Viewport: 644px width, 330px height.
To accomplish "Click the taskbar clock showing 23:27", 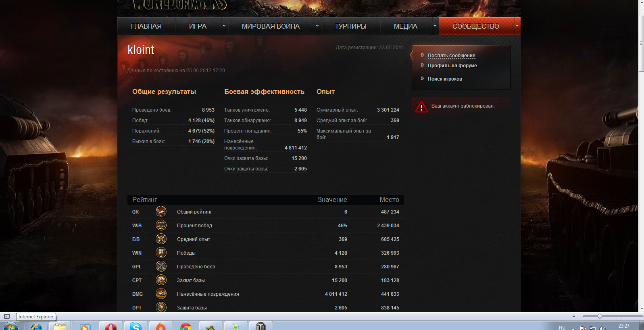I will [x=624, y=326].
